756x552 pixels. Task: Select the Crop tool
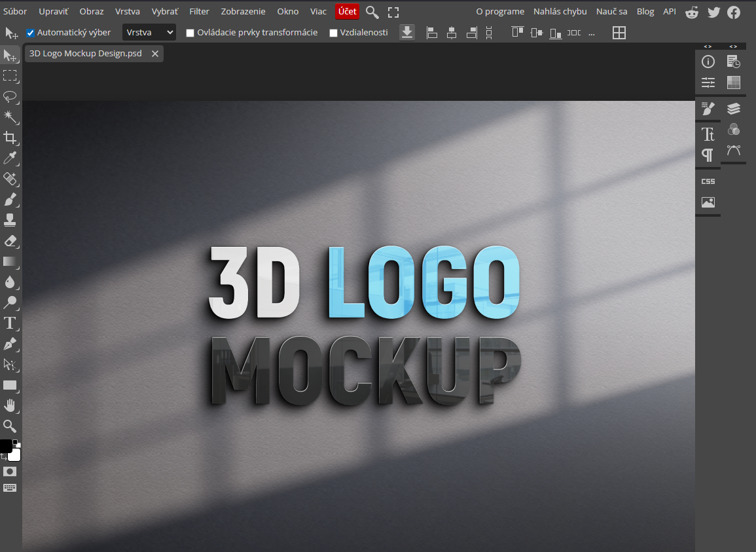pos(10,138)
